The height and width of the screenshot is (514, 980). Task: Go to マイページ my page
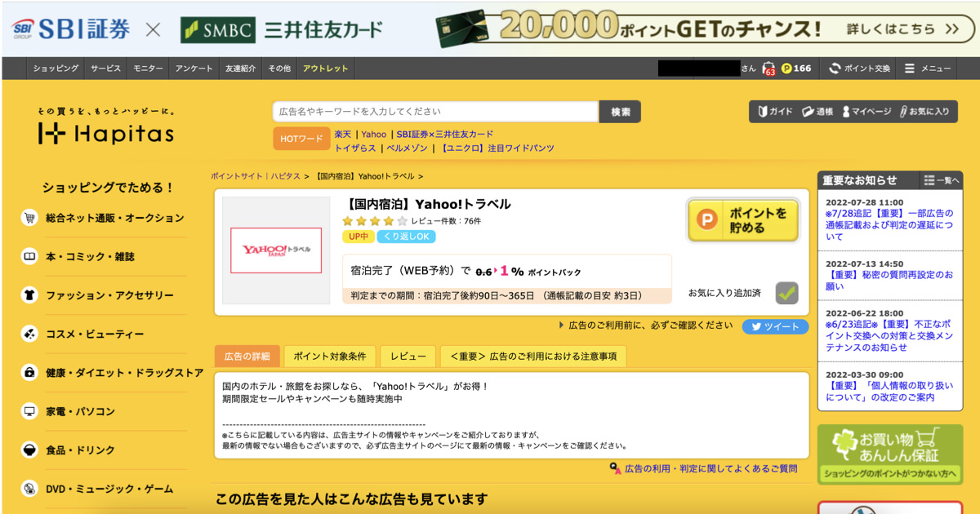pos(866,112)
